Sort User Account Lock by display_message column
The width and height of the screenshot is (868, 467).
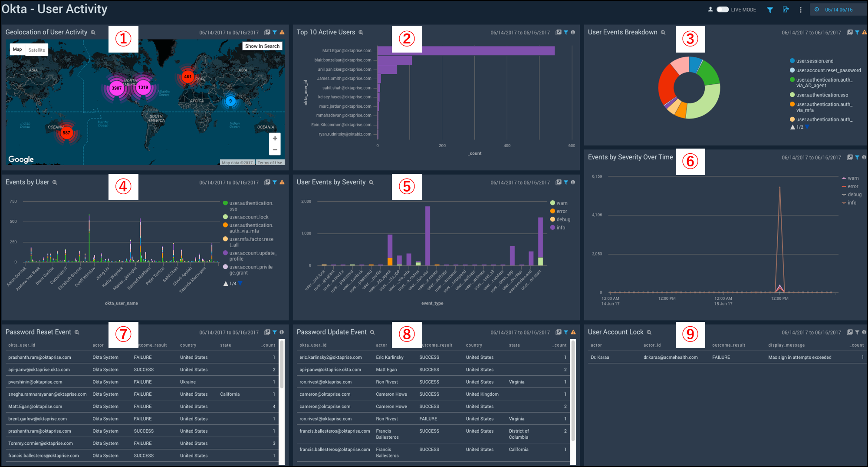click(x=786, y=345)
